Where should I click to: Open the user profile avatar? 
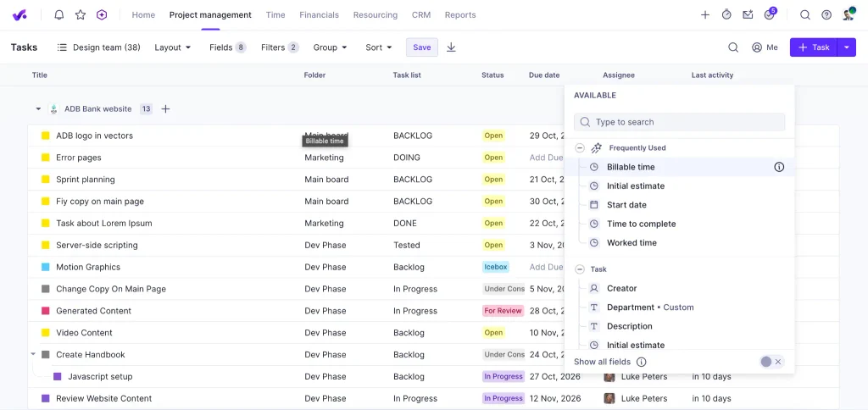point(849,14)
